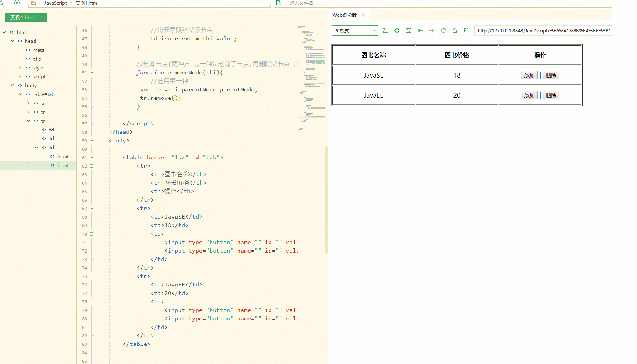Run the project with the play button
Screen dimensions: 637x364
(16, 3)
